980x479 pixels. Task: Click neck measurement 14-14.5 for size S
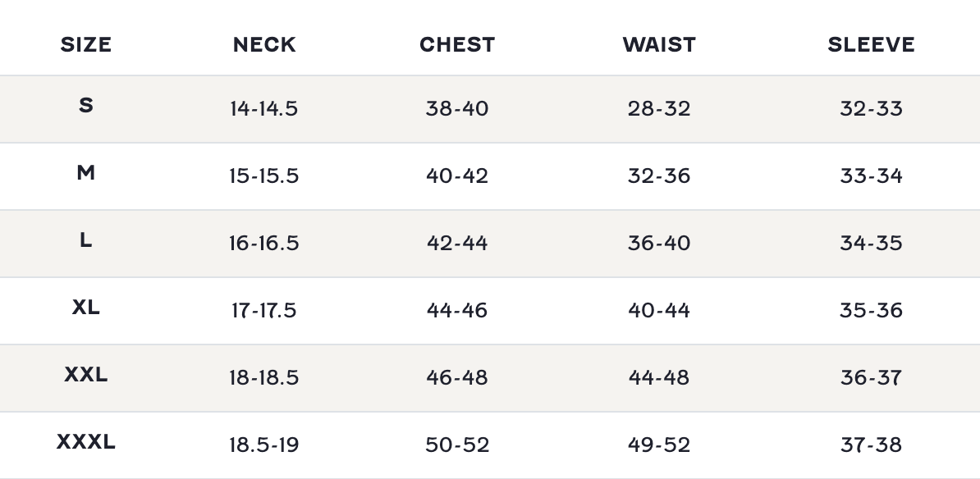click(x=264, y=109)
